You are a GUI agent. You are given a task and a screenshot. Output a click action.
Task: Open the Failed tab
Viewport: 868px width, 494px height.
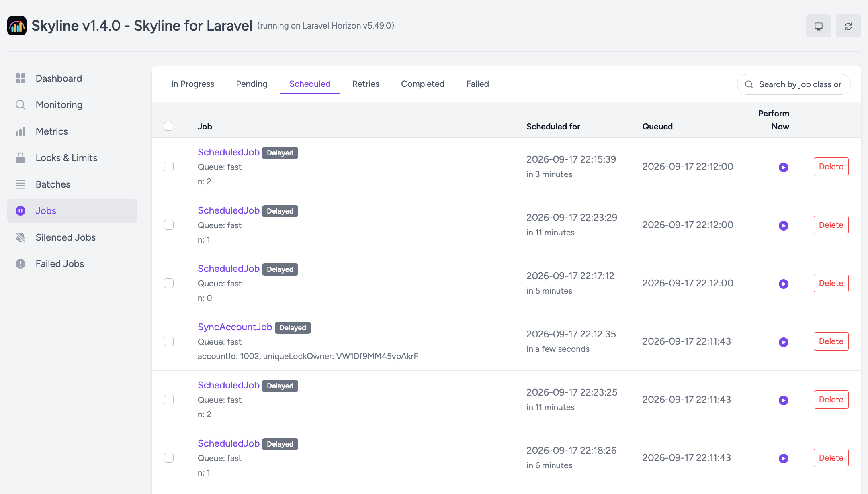pos(477,84)
